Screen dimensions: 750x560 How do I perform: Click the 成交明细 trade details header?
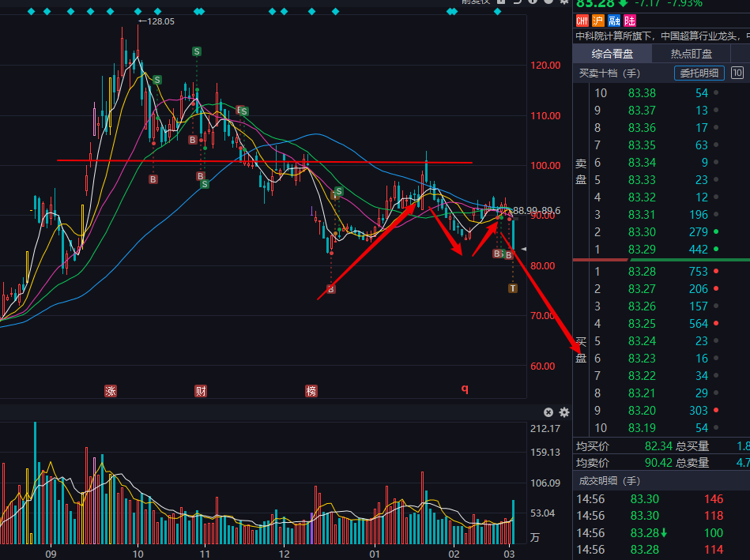click(x=609, y=480)
